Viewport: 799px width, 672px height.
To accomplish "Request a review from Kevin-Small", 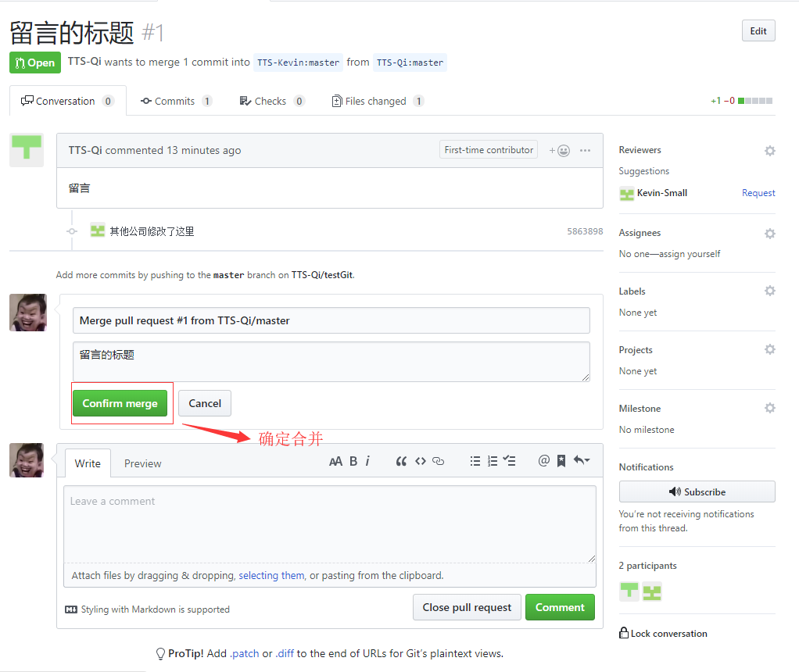I will pyautogui.click(x=758, y=193).
